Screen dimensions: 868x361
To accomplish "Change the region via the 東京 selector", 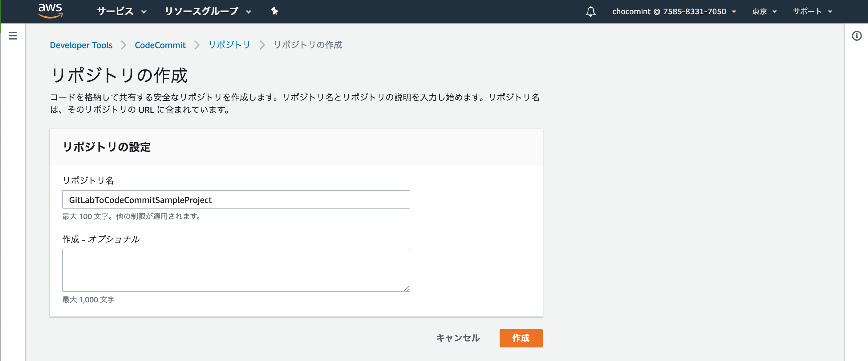I will coord(763,11).
